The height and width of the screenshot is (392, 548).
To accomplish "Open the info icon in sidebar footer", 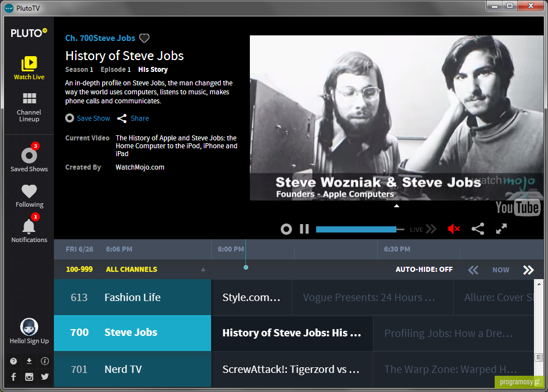I will pos(45,361).
